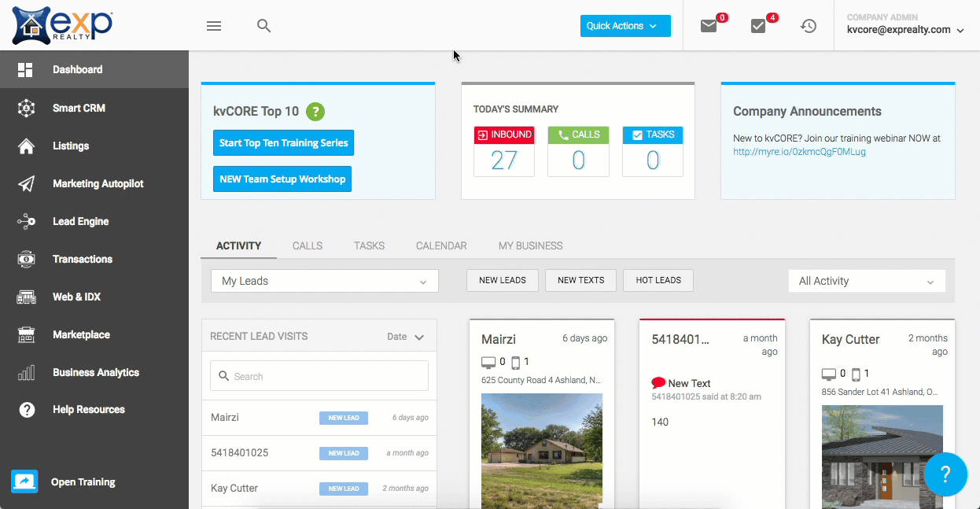Click the Mairzi card title
Screen dimensions: 980x509
(499, 340)
